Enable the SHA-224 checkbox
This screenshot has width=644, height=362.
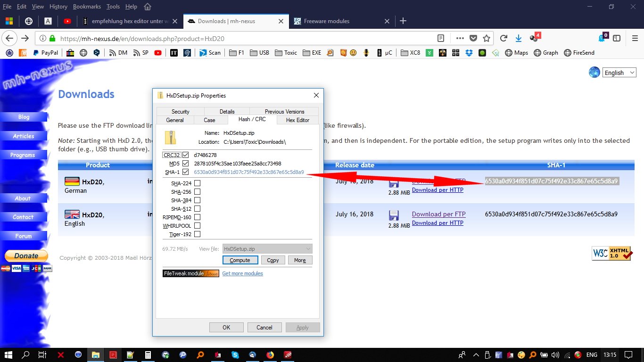click(x=197, y=183)
